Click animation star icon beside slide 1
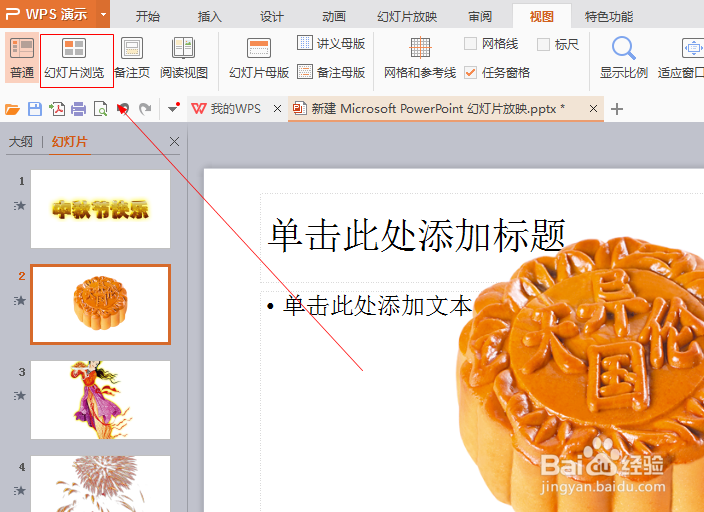Screen dimensions: 704x512 pos(20,206)
